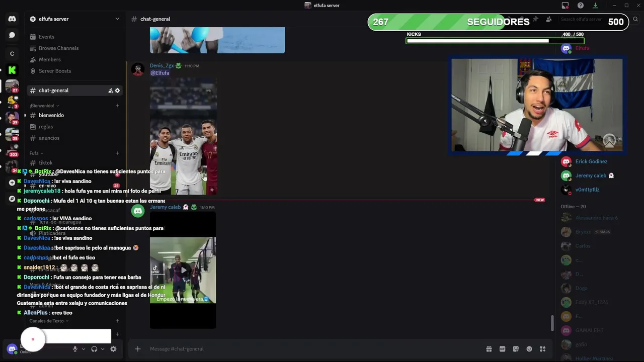Click the @Elfufa mention
Viewport: 644px width, 362px height.
(x=159, y=73)
